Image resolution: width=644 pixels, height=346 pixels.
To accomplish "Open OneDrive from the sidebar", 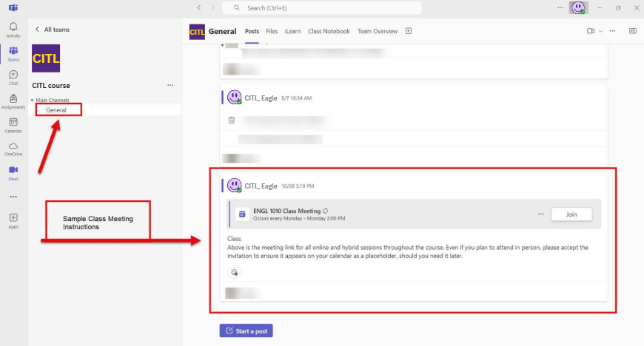I will (13, 149).
